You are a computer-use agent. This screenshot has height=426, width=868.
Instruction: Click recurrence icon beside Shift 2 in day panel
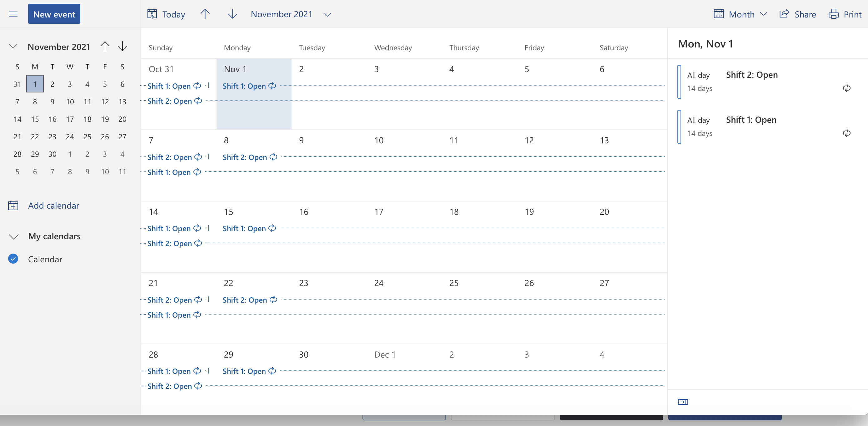coord(846,88)
